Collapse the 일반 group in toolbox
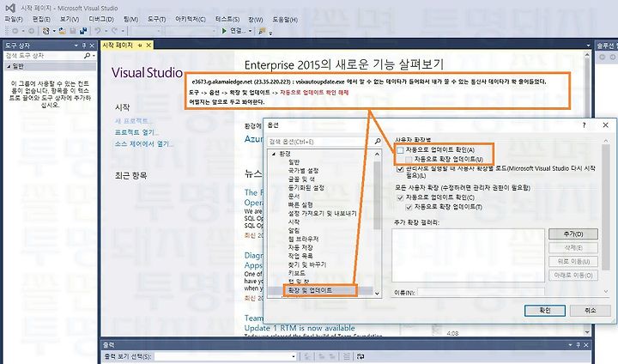Viewport: 618px width, 364px height. coord(9,66)
